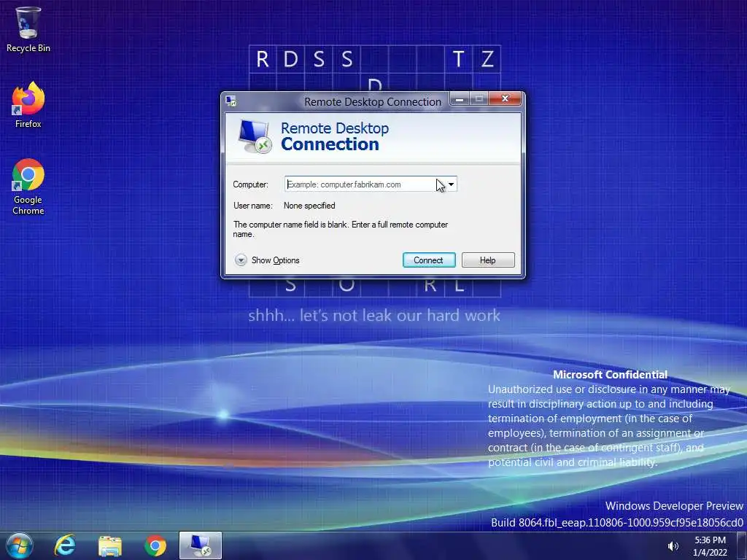Click the Remote Desktop title bar system icon
Image resolution: width=747 pixels, height=560 pixels.
click(231, 101)
